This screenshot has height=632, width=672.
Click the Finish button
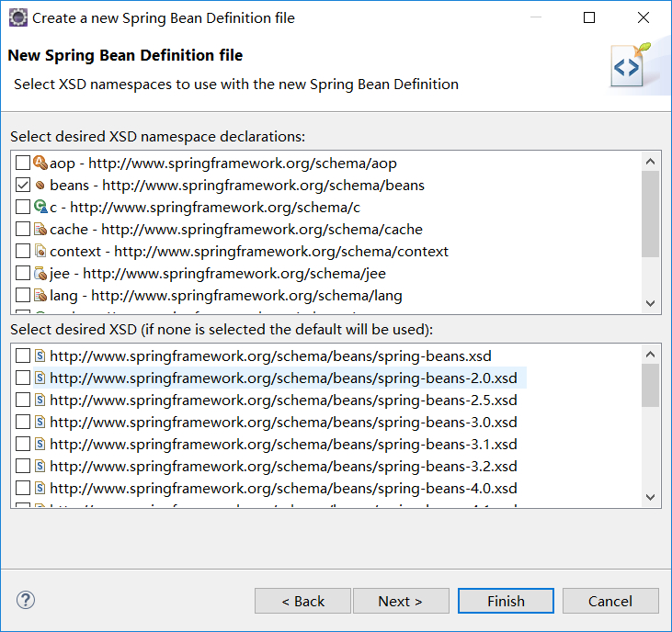(x=506, y=601)
